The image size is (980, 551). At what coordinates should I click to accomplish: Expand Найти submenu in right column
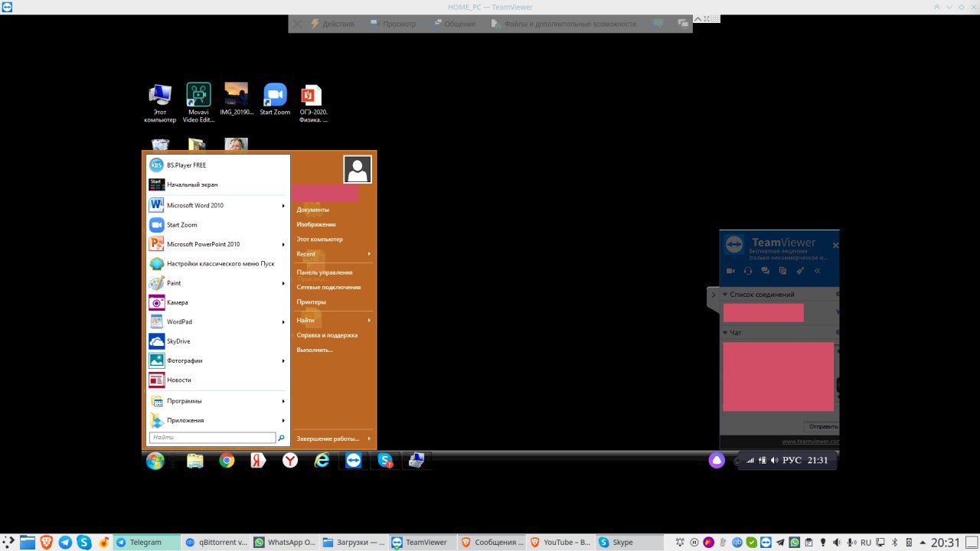334,320
